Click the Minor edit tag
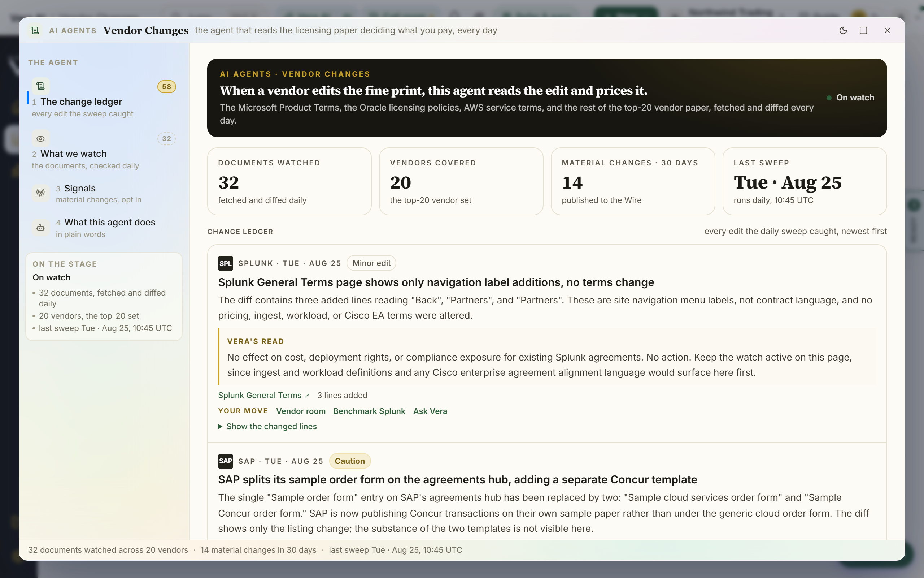The height and width of the screenshot is (578, 924). click(371, 263)
